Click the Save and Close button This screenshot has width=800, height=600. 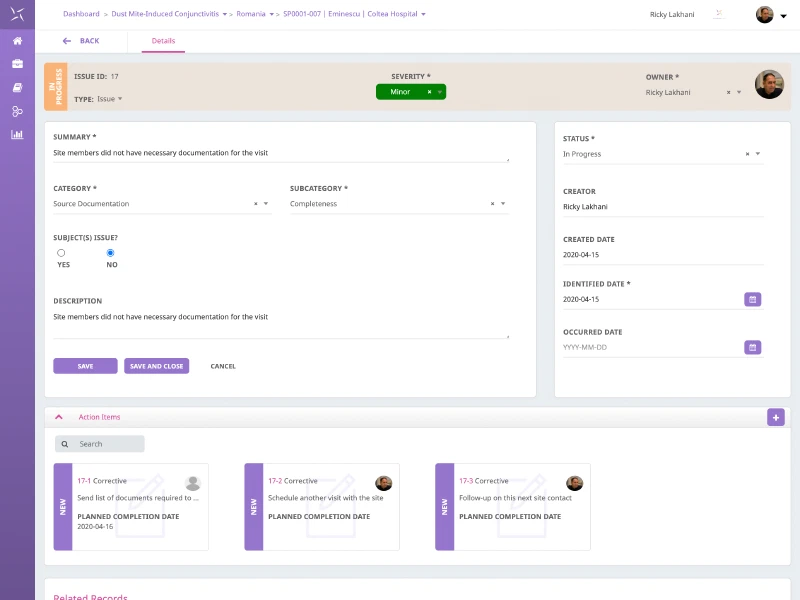[x=157, y=366]
